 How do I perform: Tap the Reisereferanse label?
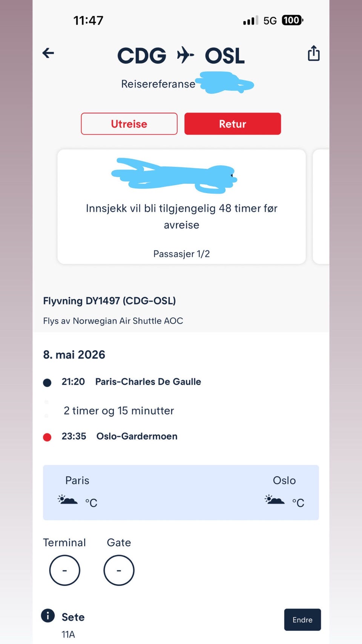[x=158, y=84]
